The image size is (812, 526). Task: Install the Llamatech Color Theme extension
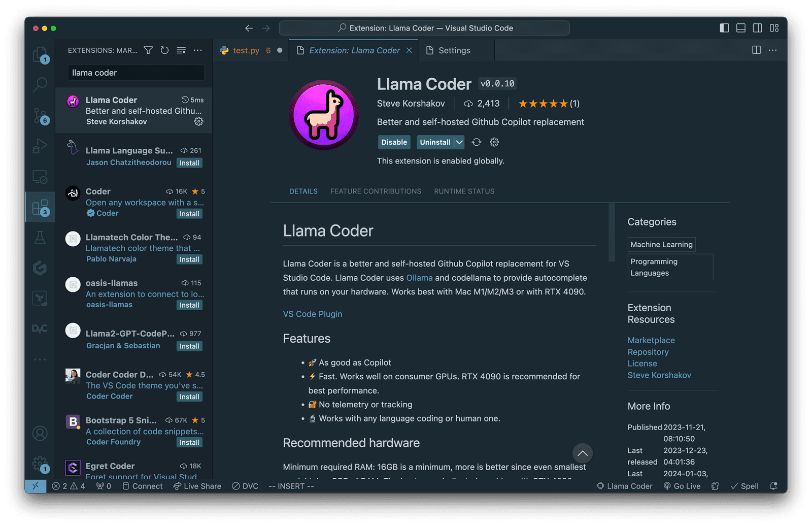coord(189,259)
